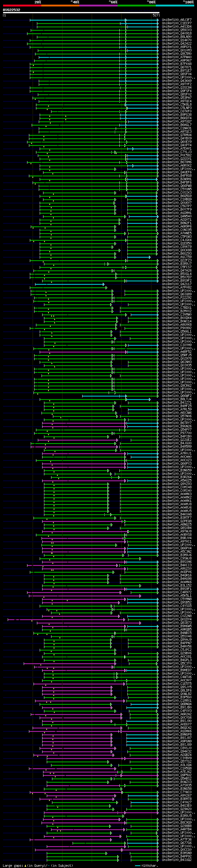Select UniRef100_Q1E850 entry
This screenshot has width=197, height=868.
click(177, 243)
